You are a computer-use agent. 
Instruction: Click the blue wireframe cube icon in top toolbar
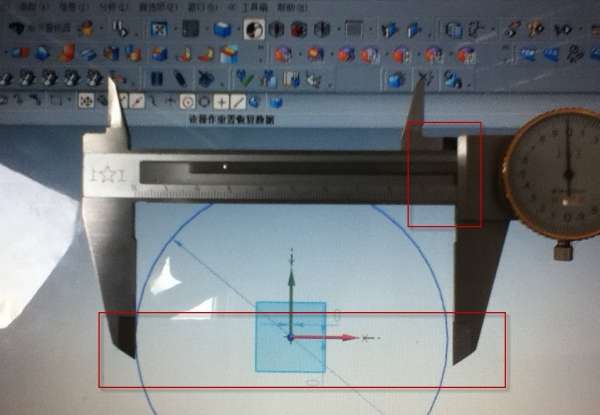click(x=454, y=29)
